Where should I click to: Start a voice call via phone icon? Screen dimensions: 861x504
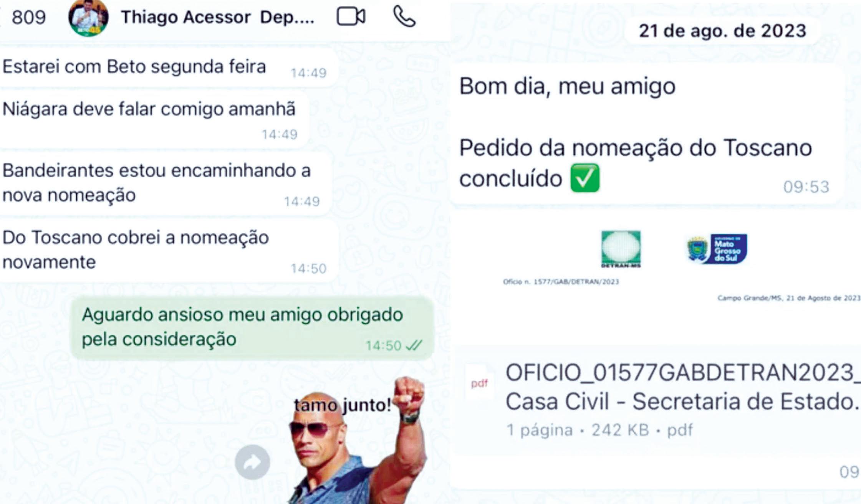(x=404, y=17)
